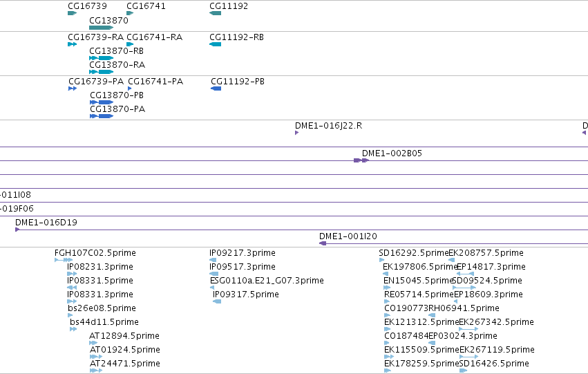This screenshot has width=588, height=374.
Task: Click the RE05714.5prime EST label
Action: pyautogui.click(x=419, y=294)
